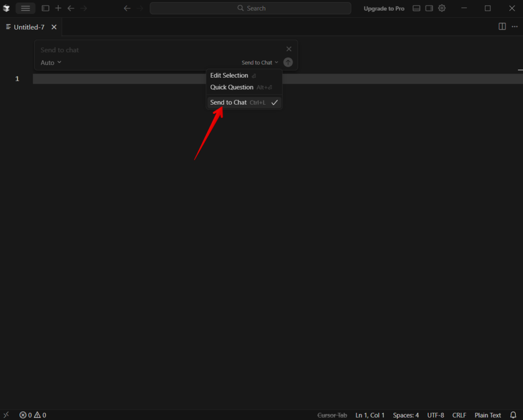The height and width of the screenshot is (420, 523).
Task: Open the Plain Text language mode selector
Action: coord(488,415)
